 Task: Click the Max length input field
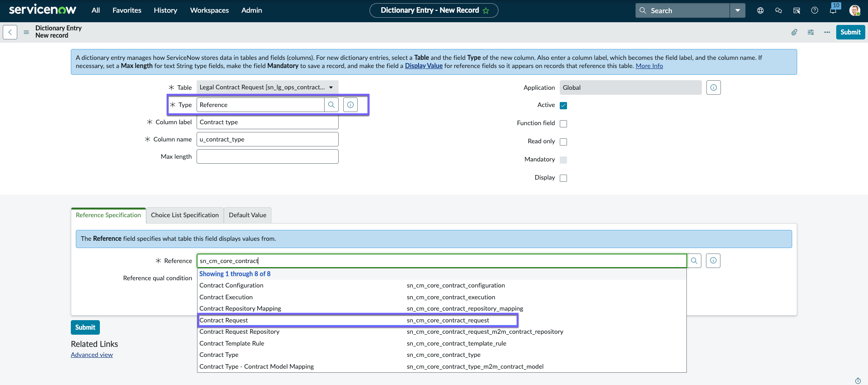[x=267, y=156]
